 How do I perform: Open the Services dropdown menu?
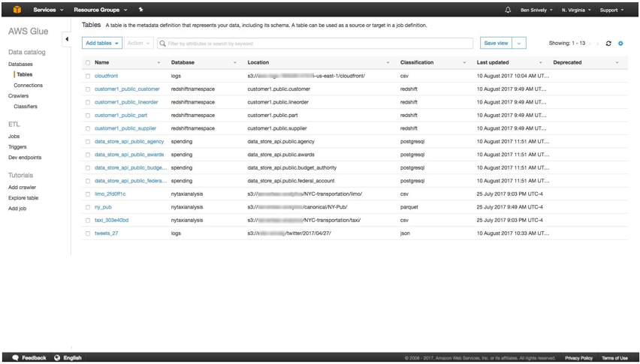(x=48, y=10)
